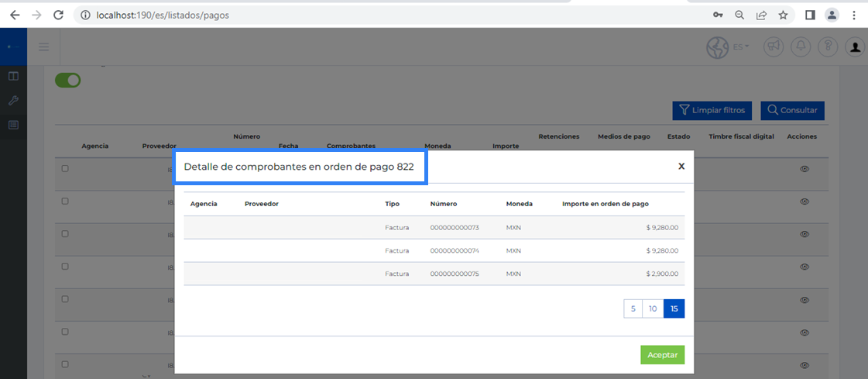Viewport: 868px width, 379px height.
Task: Open the megaphone announcements icon
Action: (773, 47)
